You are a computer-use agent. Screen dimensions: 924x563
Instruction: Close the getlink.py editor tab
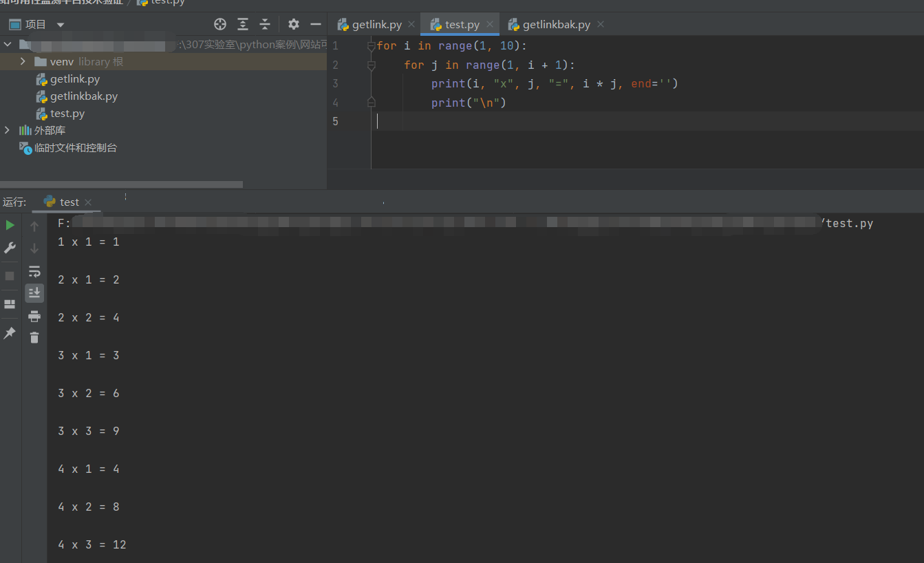411,24
